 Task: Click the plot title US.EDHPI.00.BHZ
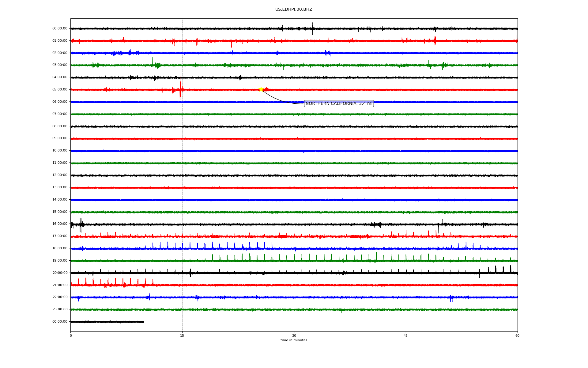(294, 10)
